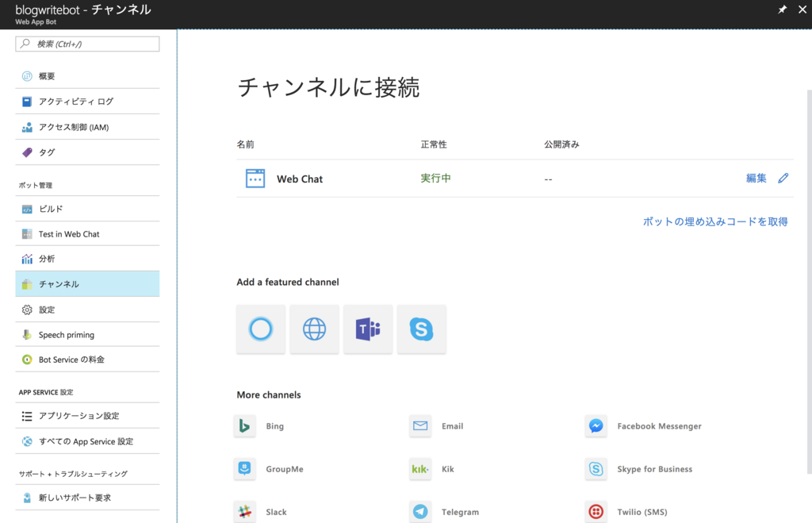Screen dimensions: 812x523
Task: Click the 公開済み column header
Action: pos(561,144)
